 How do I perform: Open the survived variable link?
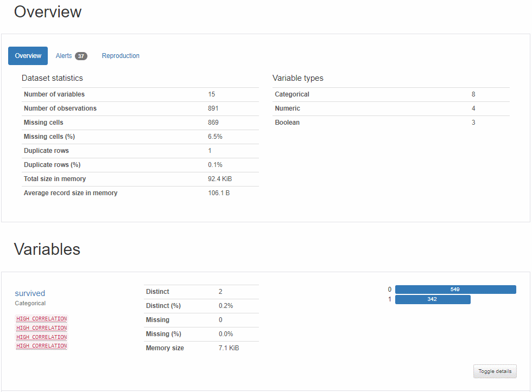point(30,293)
